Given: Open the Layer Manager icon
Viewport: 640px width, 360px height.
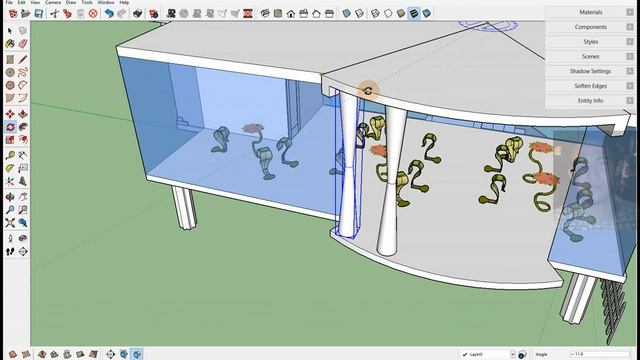Looking at the screenshot, I should click(x=522, y=354).
